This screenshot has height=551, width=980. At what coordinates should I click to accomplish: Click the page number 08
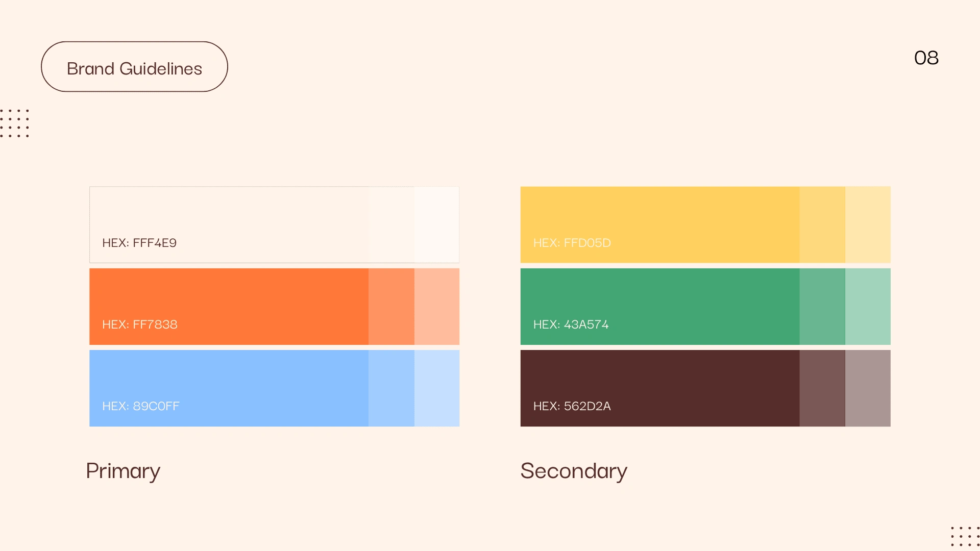point(926,58)
